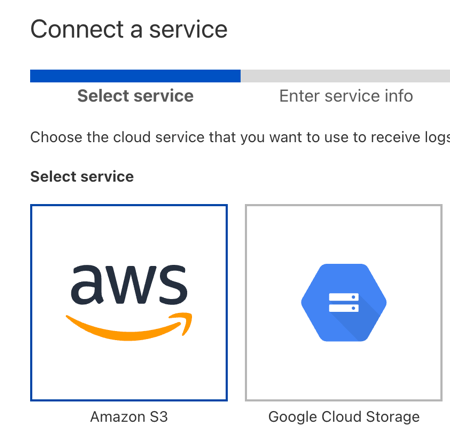Screen dimensions: 450x438
Task: Click empty space above hexagon in Google card
Action: click(344, 234)
